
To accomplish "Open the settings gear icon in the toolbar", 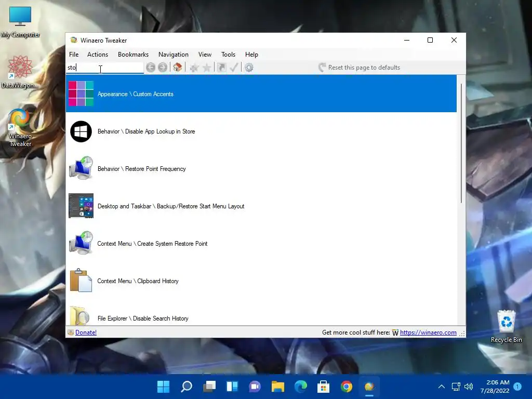I will pos(249,68).
